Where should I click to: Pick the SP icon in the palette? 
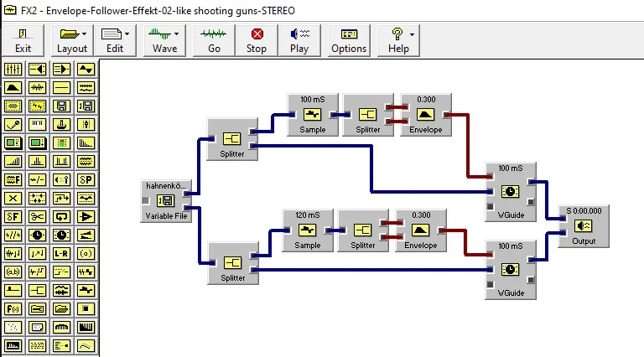point(86,179)
